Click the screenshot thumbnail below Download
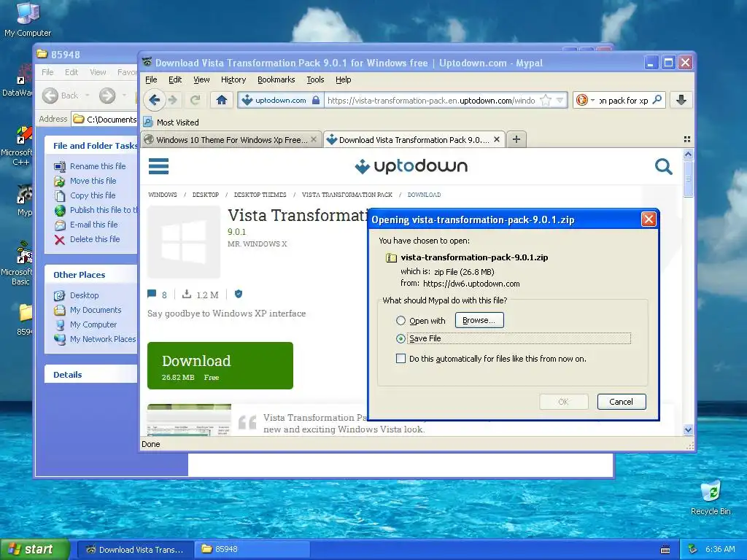Image resolution: width=747 pixels, height=560 pixels. (189, 420)
